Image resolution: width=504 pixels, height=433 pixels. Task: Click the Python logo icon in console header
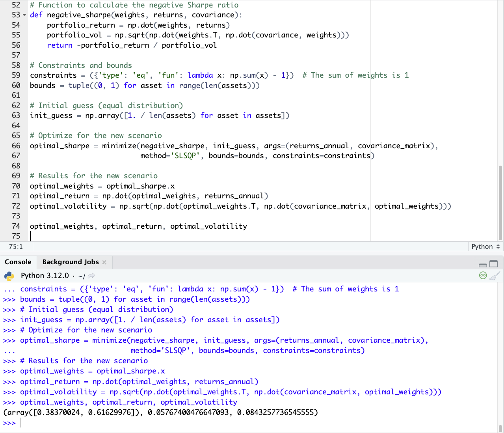[x=9, y=276]
